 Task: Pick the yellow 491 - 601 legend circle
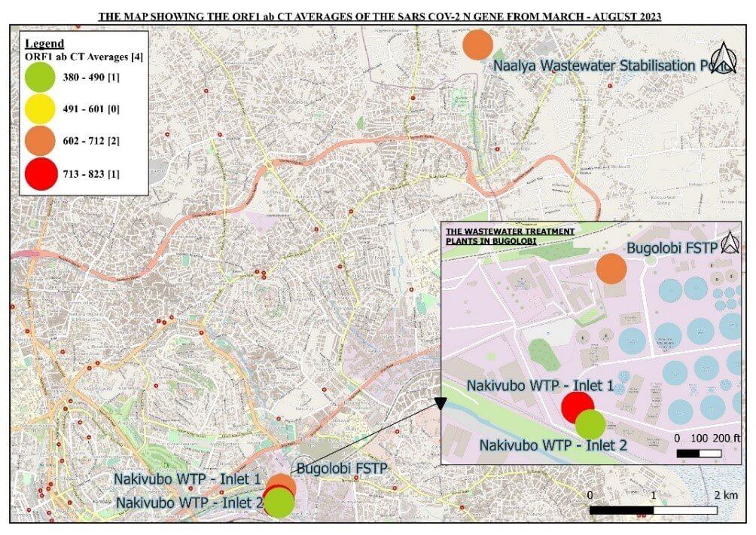coord(41,109)
